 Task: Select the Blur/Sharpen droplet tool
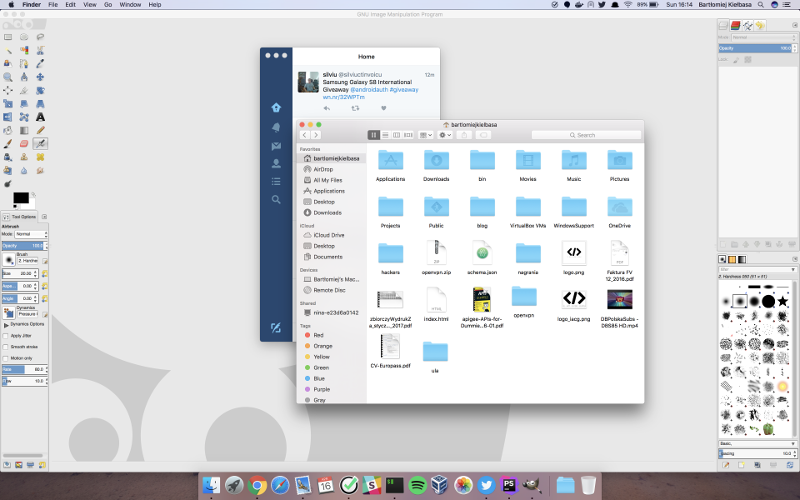(x=24, y=170)
